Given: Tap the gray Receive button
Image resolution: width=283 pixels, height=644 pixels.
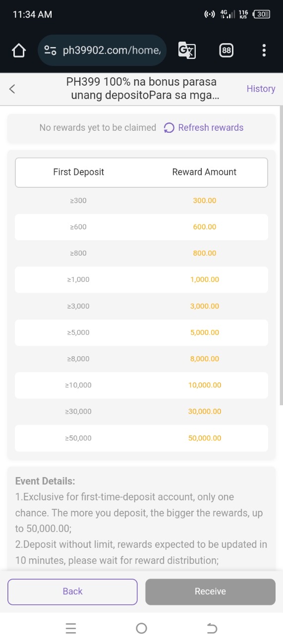Looking at the screenshot, I should tap(210, 591).
